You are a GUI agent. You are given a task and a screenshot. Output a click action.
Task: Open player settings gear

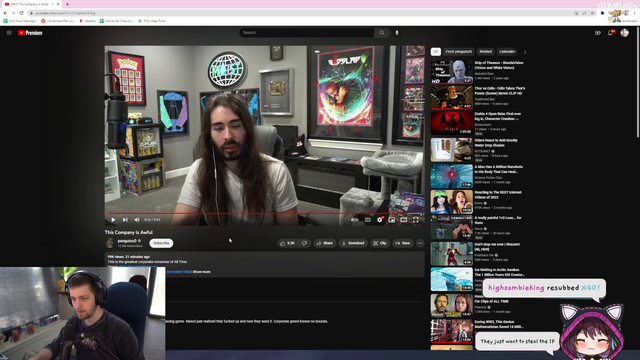pos(380,220)
